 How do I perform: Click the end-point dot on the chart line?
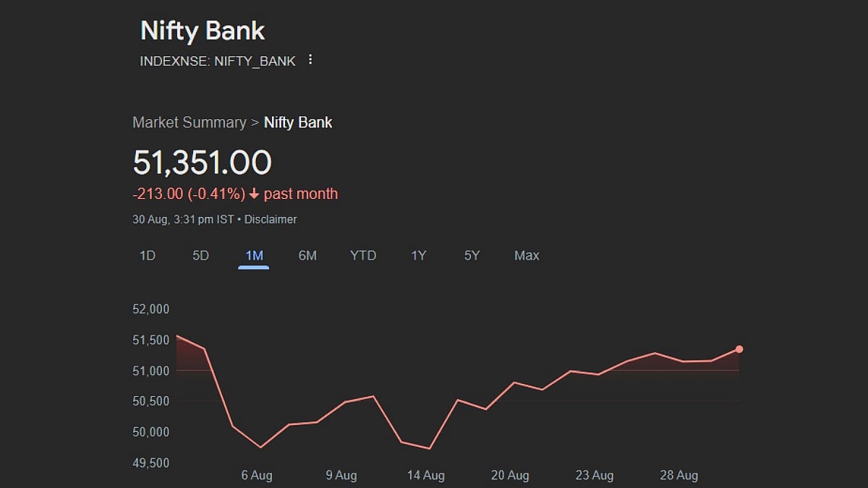tap(739, 349)
